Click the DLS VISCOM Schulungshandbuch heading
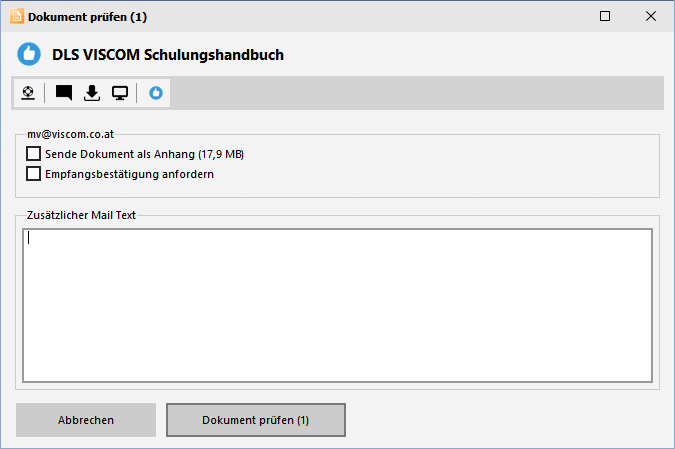Screen dimensions: 675x449 (168, 55)
